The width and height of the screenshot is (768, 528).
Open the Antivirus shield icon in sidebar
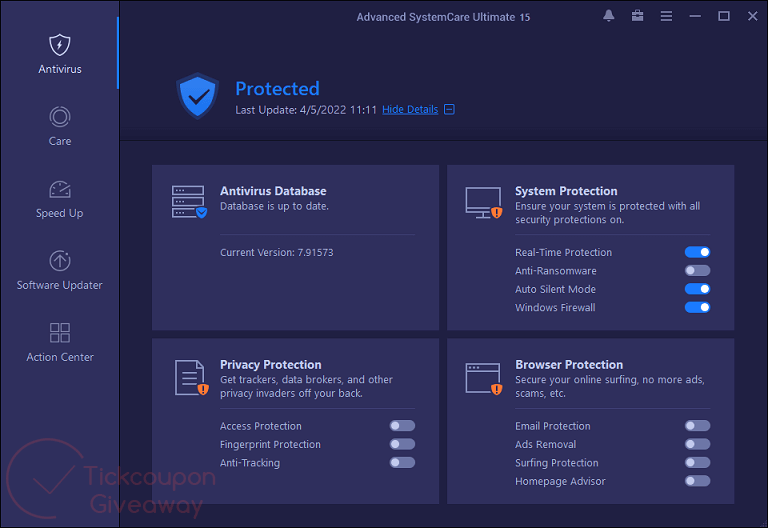(60, 45)
